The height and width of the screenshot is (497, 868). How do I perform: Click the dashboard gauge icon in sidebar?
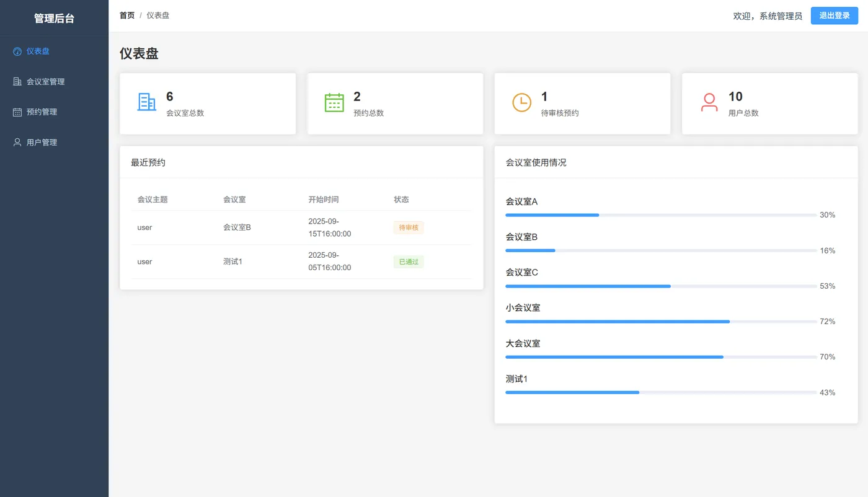click(17, 51)
